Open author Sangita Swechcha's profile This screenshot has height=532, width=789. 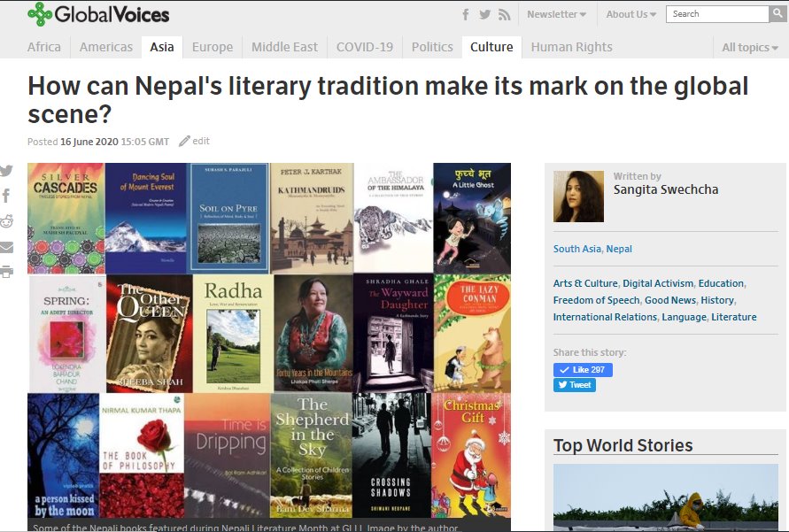point(666,189)
